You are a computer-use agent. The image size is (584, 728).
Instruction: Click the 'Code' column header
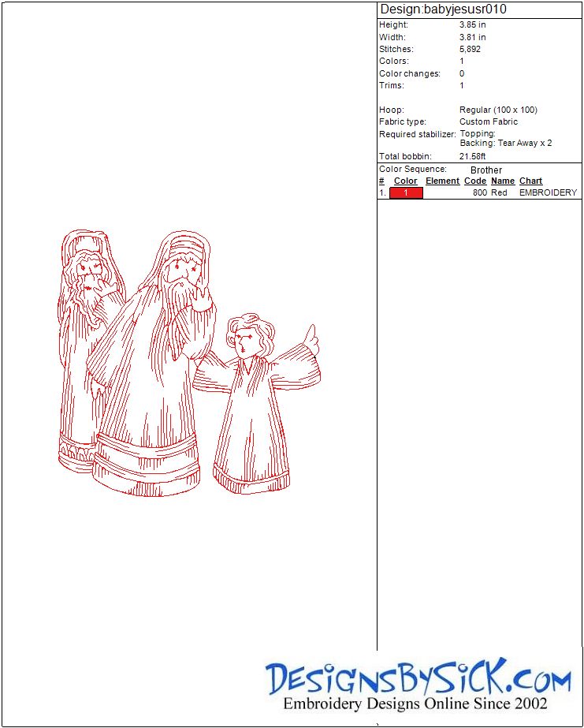475,181
